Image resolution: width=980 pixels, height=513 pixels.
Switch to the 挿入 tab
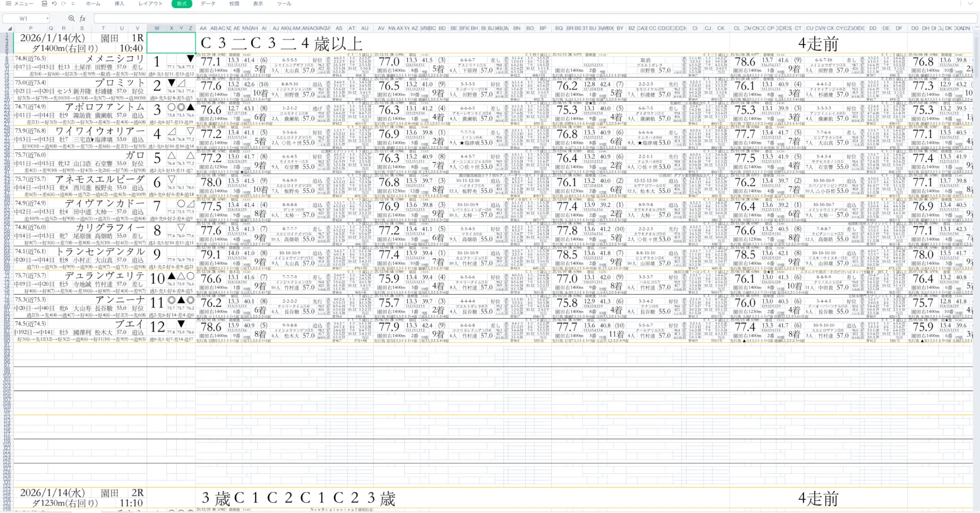point(119,4)
